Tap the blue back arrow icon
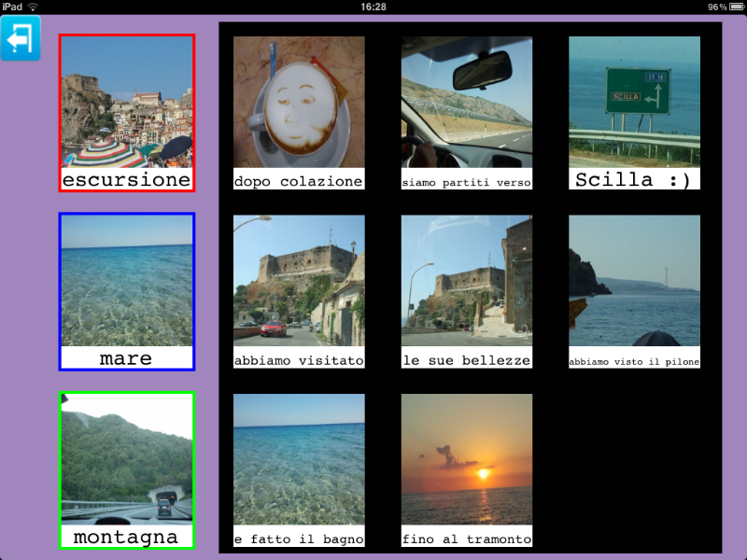747x560 pixels. click(x=21, y=39)
